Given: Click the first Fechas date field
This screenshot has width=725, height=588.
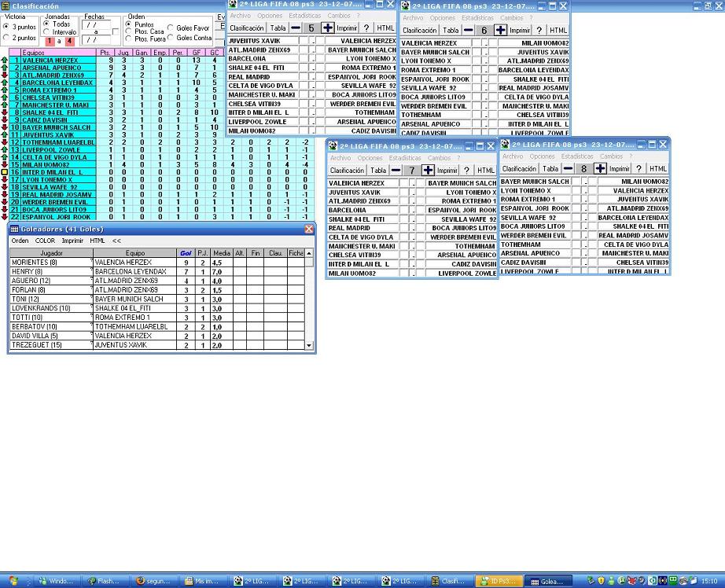Looking at the screenshot, I should 96,25.
